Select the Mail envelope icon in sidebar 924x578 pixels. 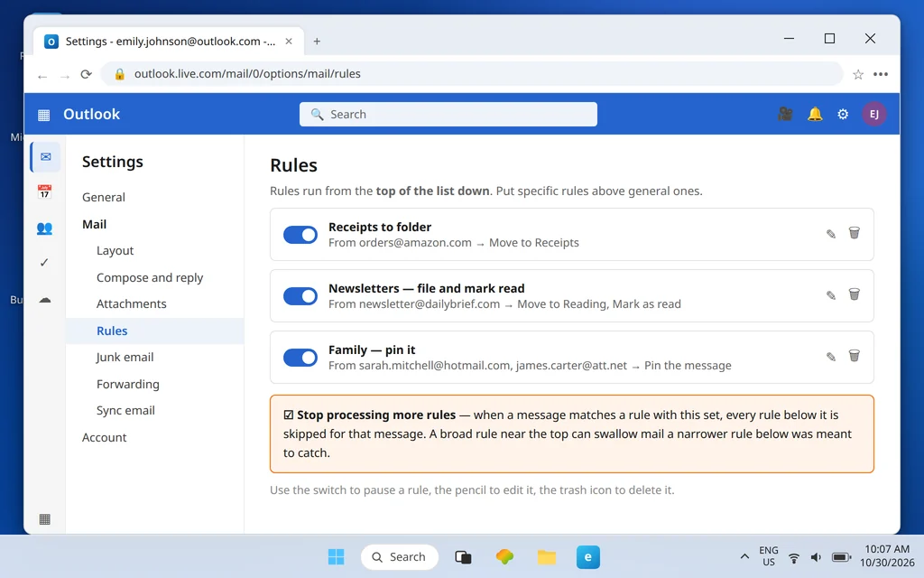pyautogui.click(x=45, y=157)
